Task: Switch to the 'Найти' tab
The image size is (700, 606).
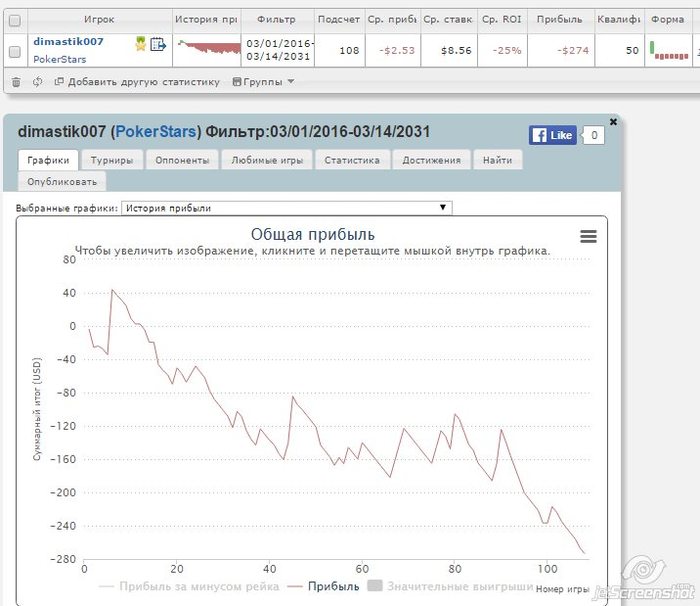Action: [x=497, y=160]
